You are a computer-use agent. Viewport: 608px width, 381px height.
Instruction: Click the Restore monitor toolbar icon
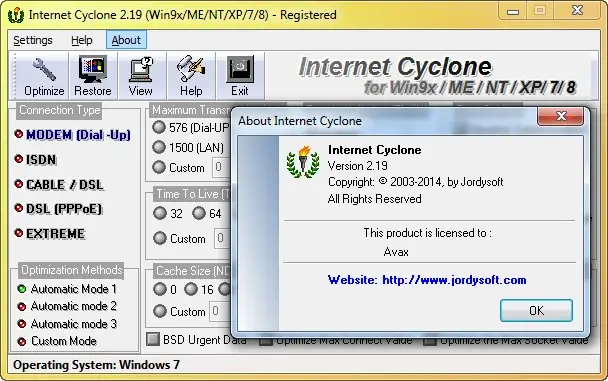(x=93, y=76)
